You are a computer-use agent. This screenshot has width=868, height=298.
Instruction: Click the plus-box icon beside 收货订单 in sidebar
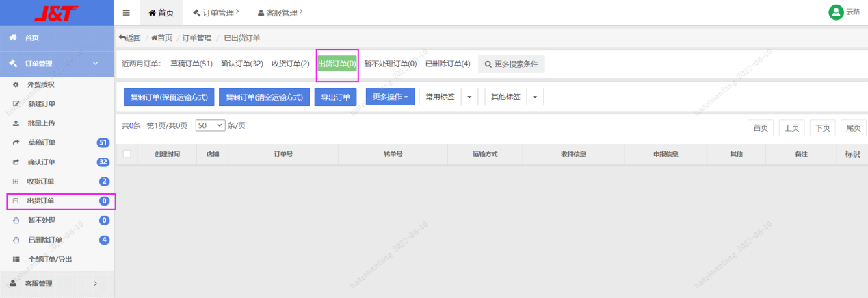(x=16, y=182)
